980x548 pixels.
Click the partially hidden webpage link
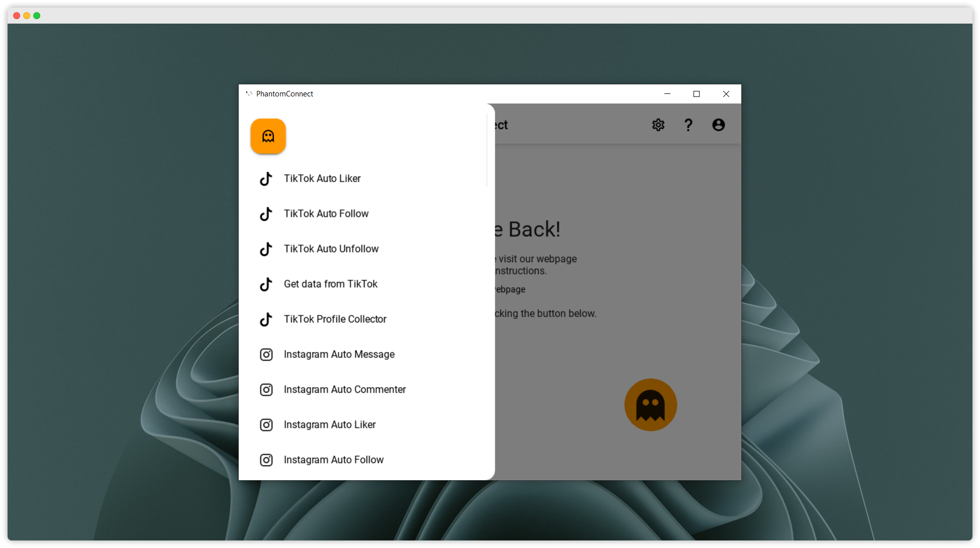(510, 289)
